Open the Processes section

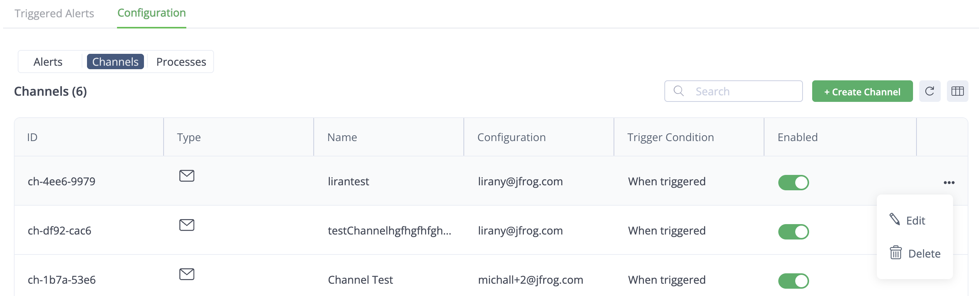click(x=181, y=62)
